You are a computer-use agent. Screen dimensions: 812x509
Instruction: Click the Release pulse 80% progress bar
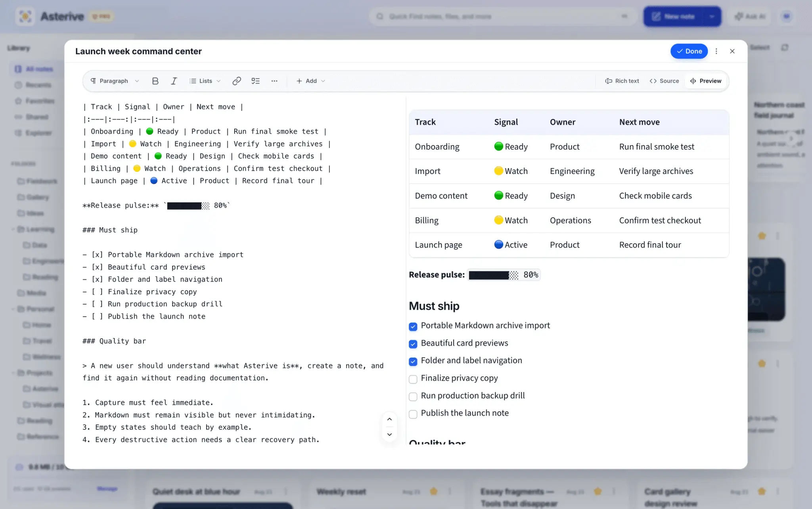tap(504, 275)
